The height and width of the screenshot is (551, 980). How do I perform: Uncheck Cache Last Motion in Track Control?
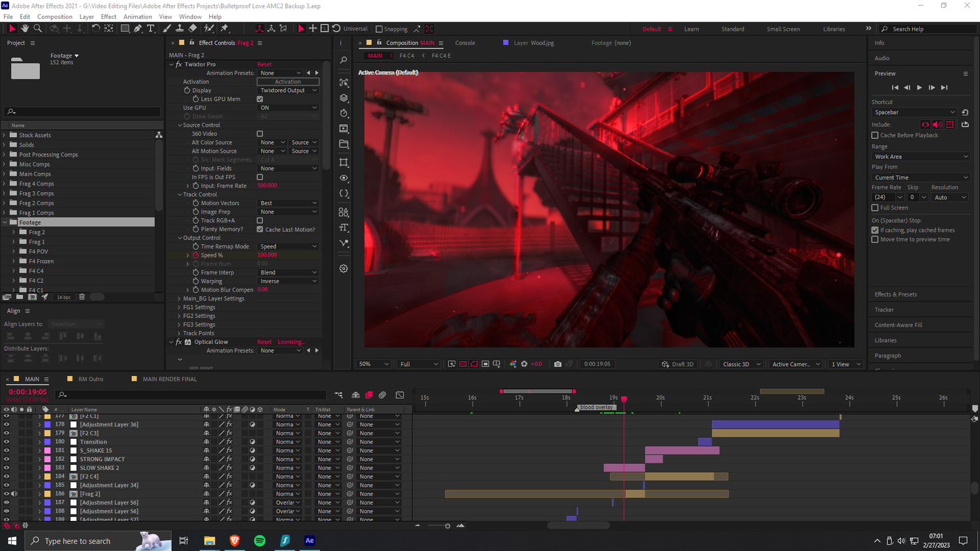[260, 229]
